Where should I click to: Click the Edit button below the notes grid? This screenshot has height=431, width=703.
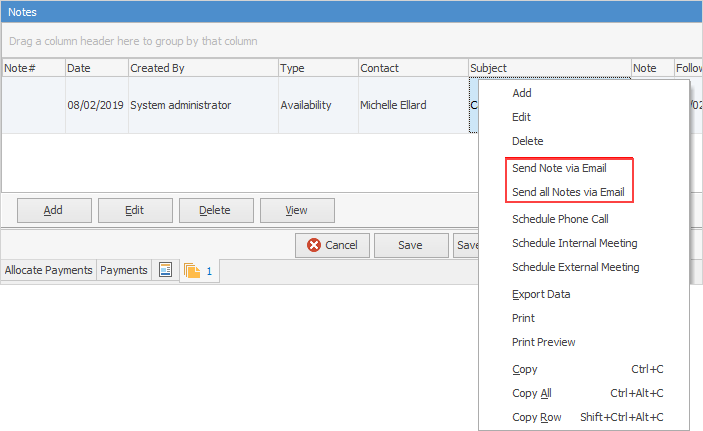(135, 210)
